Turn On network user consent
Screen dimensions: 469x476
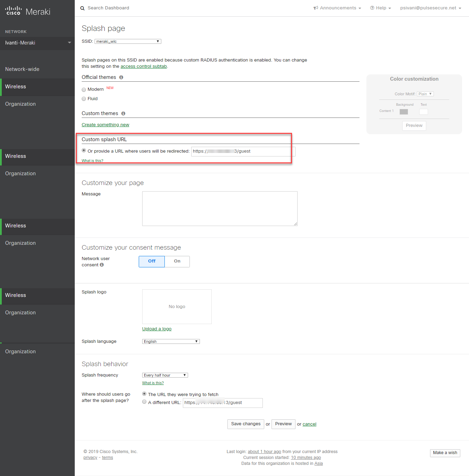click(177, 261)
